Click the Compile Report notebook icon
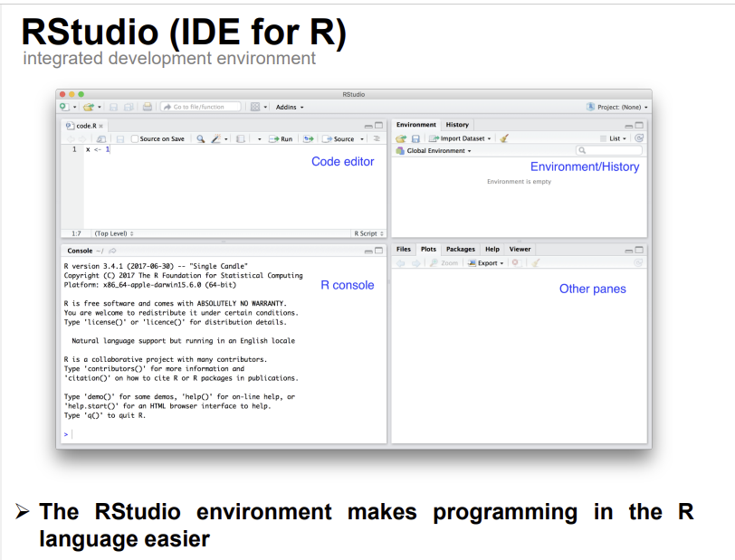Screen dimensions: 735x560 tap(241, 138)
